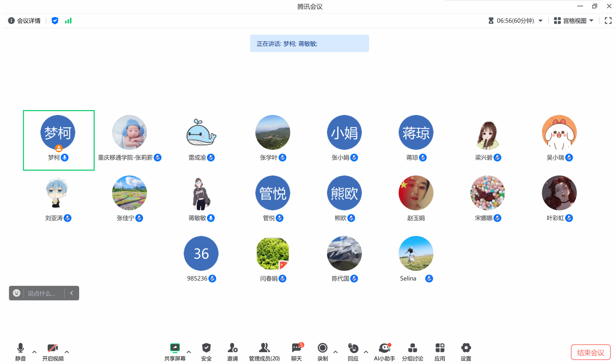Screen dimensions: 616x364
Task: Click the 说点什么... chat input field
Action: (x=42, y=293)
